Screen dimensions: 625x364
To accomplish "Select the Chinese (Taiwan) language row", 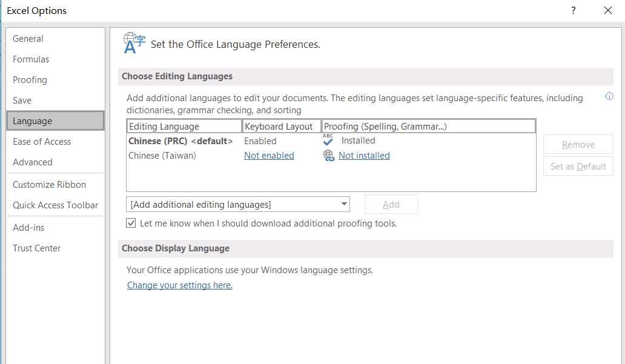I will click(331, 156).
